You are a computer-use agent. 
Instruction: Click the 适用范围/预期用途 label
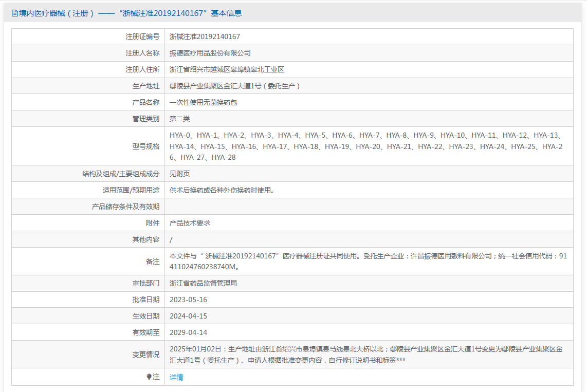131,190
